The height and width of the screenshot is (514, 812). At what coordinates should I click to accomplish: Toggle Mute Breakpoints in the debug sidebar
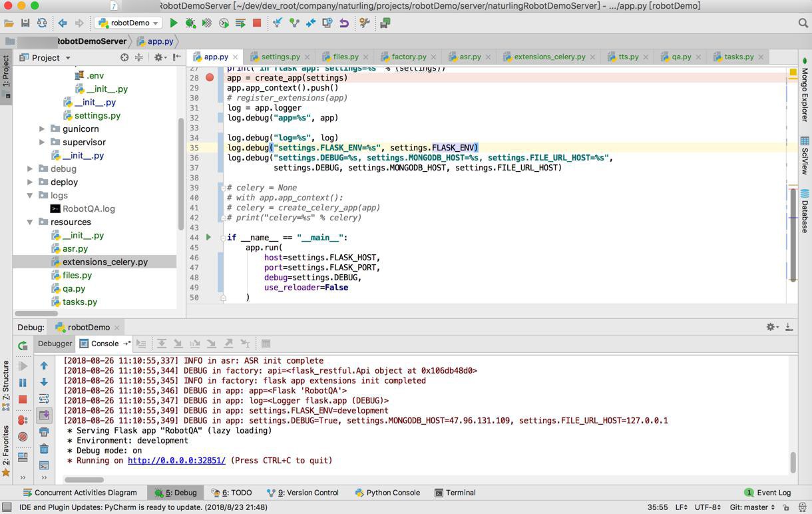pyautogui.click(x=23, y=437)
